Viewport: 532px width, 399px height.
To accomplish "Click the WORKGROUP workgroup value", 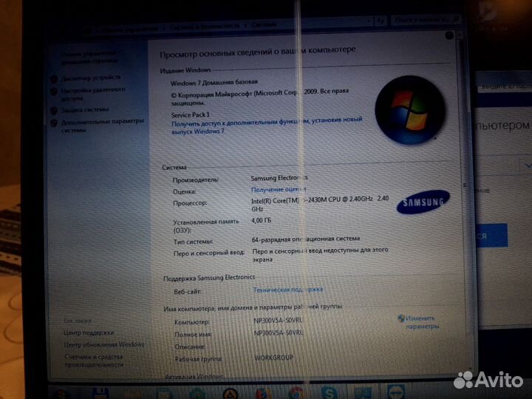I will [274, 358].
